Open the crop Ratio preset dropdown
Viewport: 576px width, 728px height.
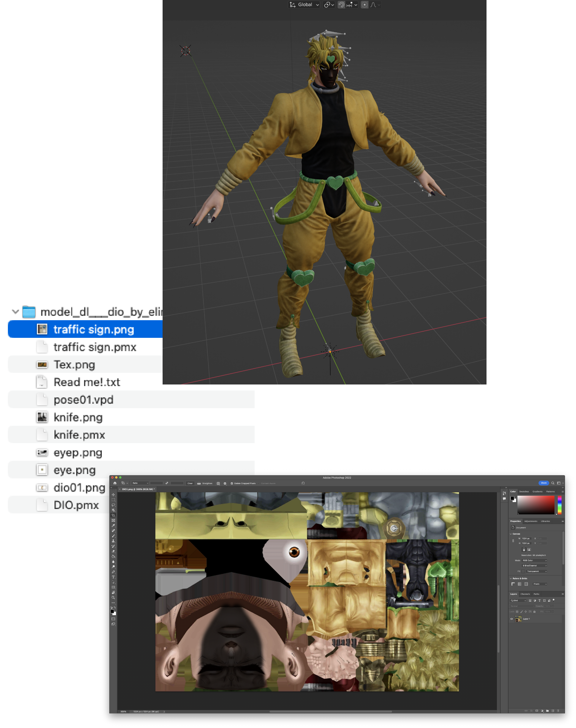click(x=140, y=483)
